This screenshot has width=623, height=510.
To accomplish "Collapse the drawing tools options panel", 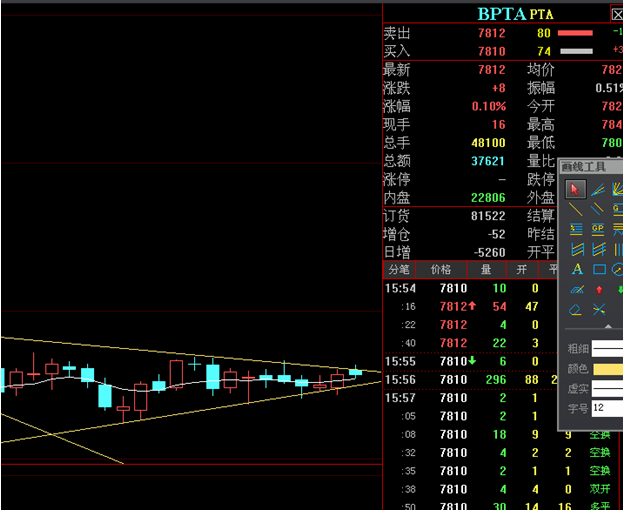I will coord(608,326).
